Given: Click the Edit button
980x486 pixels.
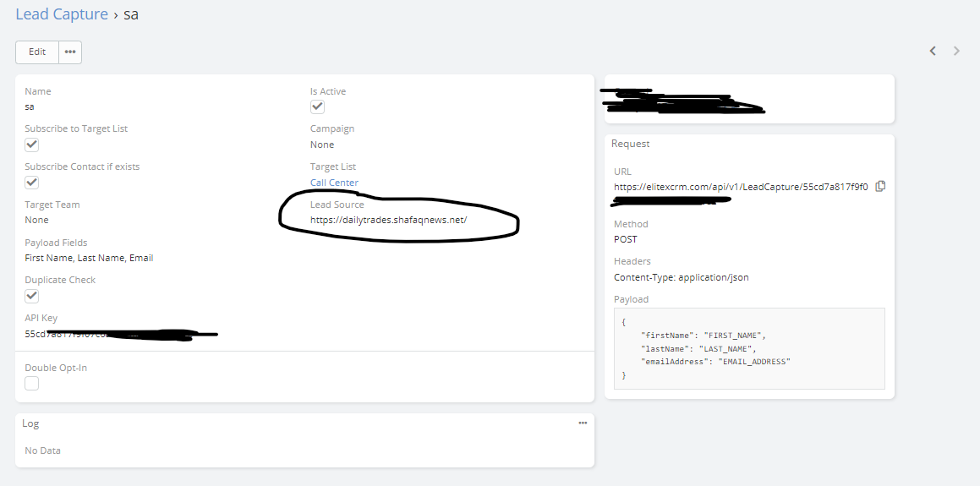Looking at the screenshot, I should (37, 52).
